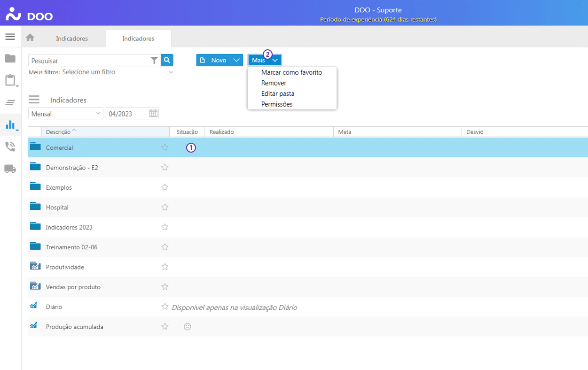Click the trial period notice text
Viewport: 588px width, 370px height.
(x=378, y=20)
